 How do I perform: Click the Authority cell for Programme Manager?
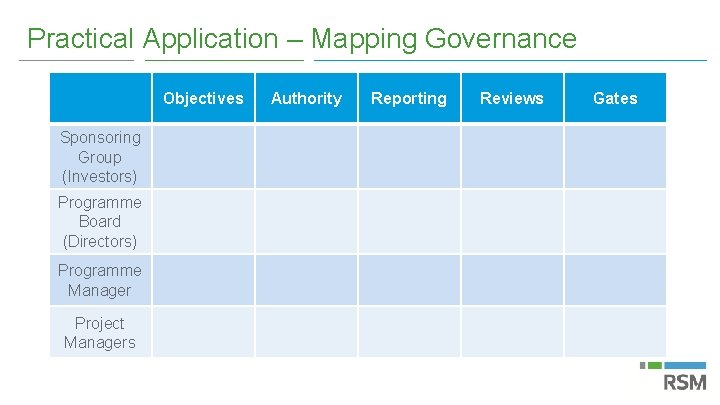[306, 280]
